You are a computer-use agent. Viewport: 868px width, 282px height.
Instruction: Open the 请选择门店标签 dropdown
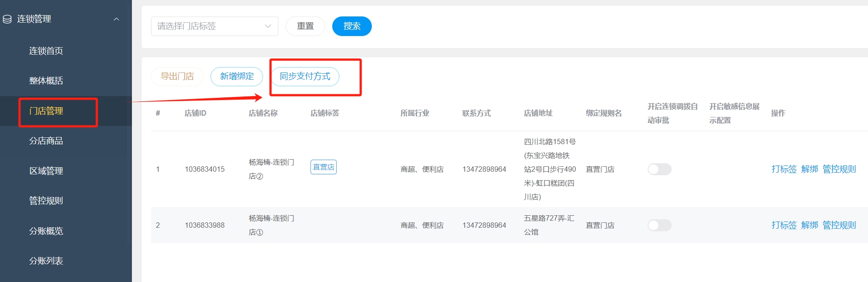click(x=214, y=26)
